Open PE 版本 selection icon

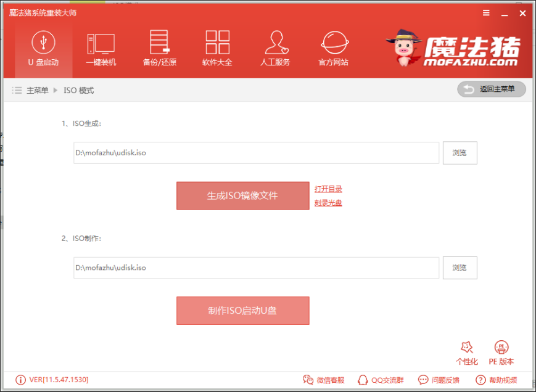(x=501, y=353)
